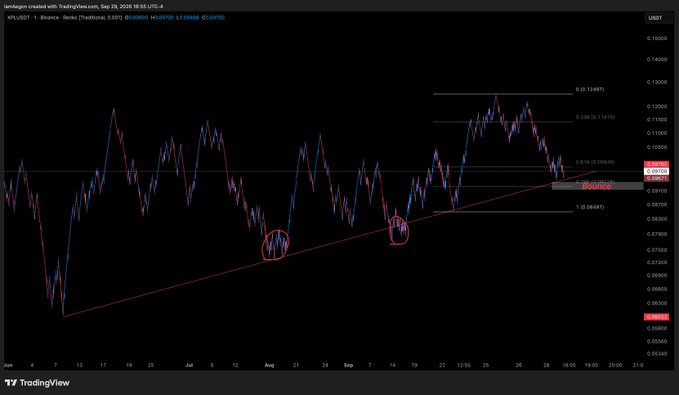679x395 pixels.
Task: Click the 0.11500 price axis label
Action: point(657,120)
